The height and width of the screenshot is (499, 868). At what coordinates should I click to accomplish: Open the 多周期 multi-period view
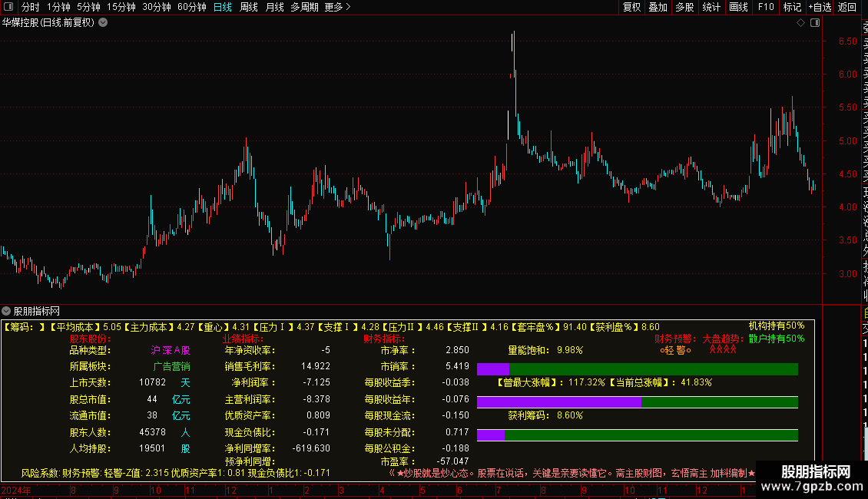(304, 7)
